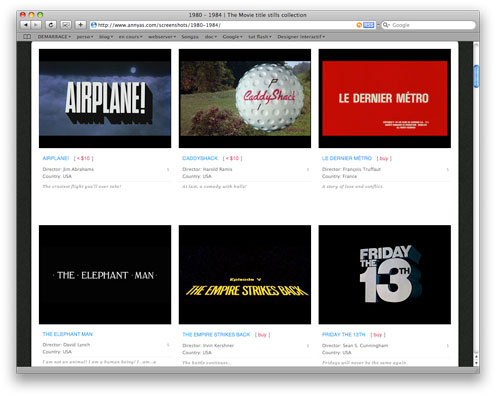Open the Songza bookmark

(190, 37)
